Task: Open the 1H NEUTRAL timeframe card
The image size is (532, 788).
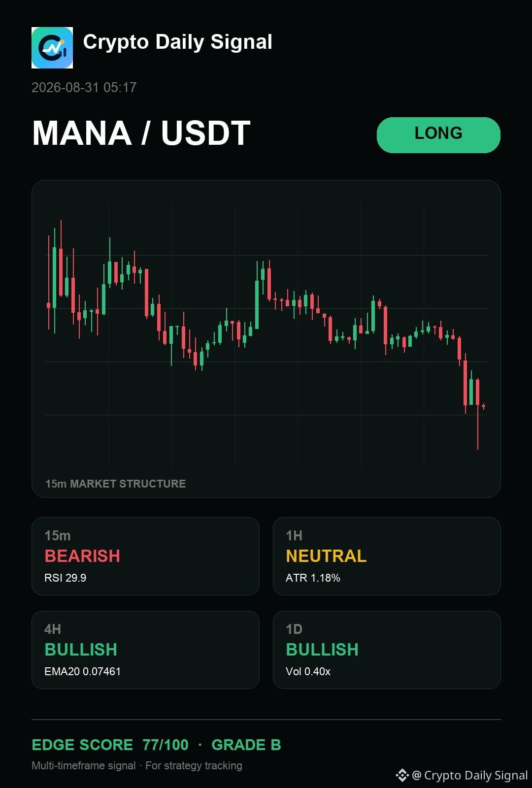Action: click(387, 556)
